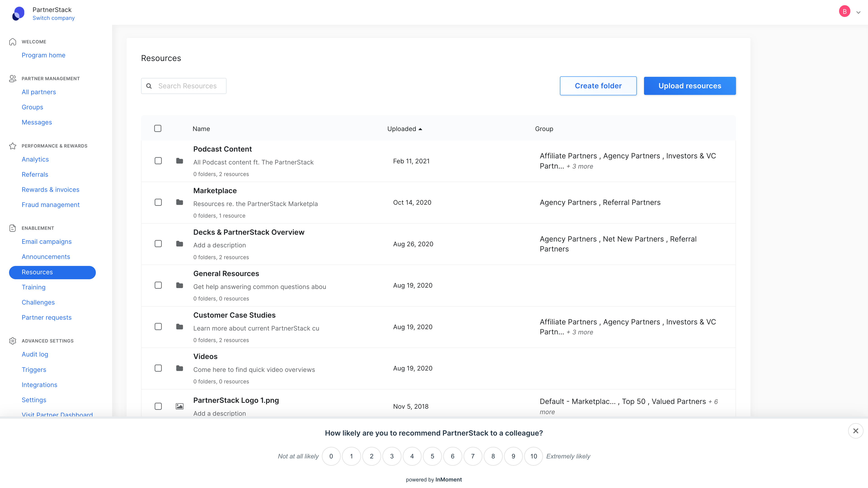The image size is (868, 488).
Task: Go to Email campaigns
Action: coord(47,242)
